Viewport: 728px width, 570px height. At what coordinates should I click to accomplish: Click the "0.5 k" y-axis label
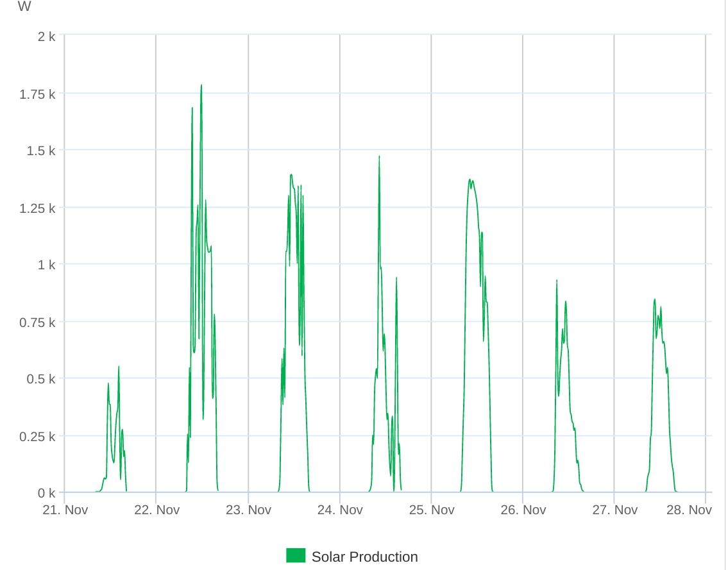coord(40,379)
